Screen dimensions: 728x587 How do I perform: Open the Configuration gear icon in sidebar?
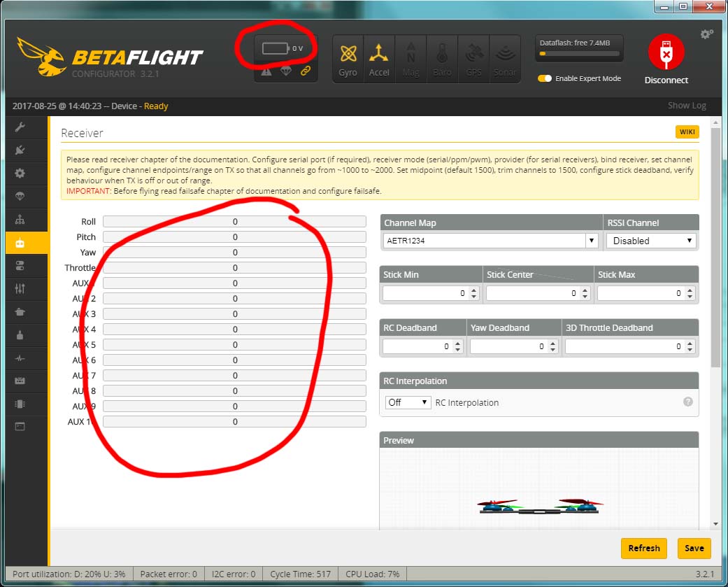(x=20, y=173)
